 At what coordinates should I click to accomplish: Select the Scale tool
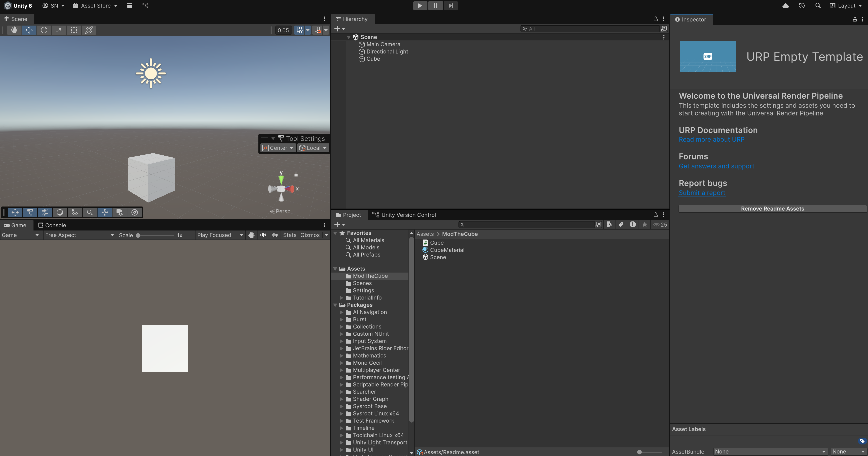(59, 30)
